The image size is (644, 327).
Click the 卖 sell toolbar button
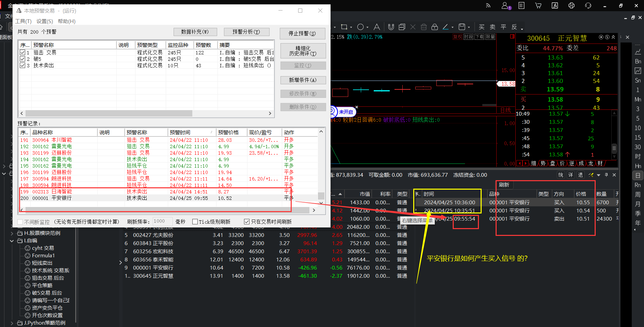493,27
